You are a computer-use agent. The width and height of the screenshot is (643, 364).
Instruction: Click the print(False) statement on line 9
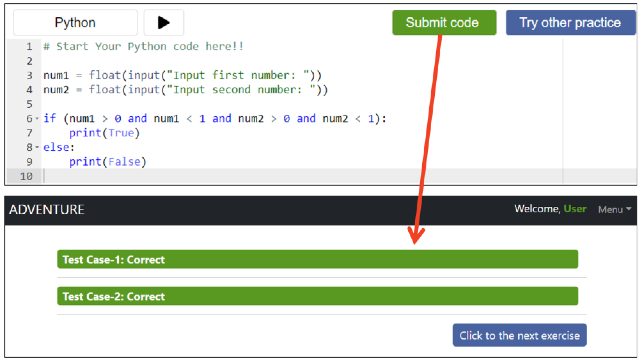tap(108, 162)
